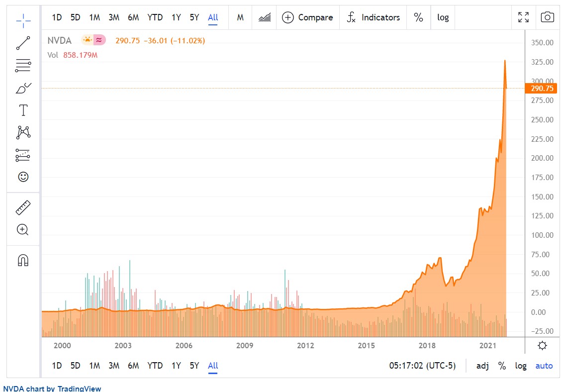Screen dimensions: 567x392
Task: Select 5Y range in top toolbar
Action: tap(194, 17)
